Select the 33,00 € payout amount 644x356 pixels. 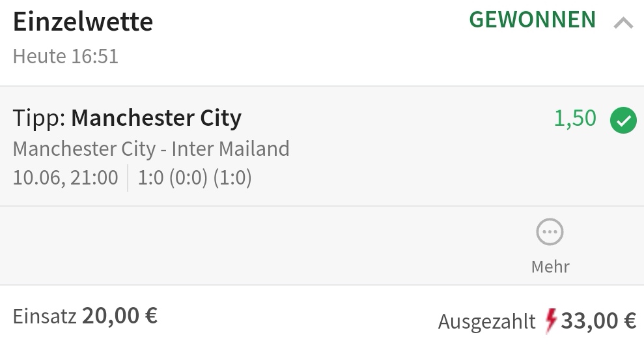coord(598,321)
